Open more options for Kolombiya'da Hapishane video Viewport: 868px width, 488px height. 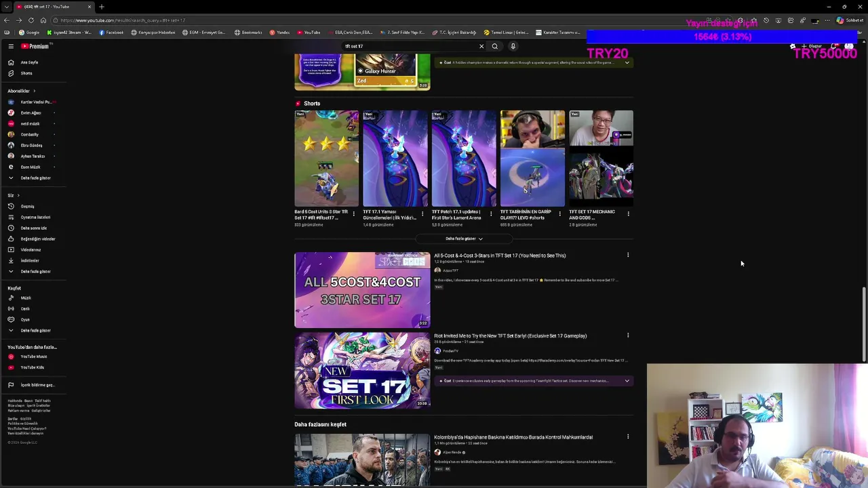tap(628, 437)
